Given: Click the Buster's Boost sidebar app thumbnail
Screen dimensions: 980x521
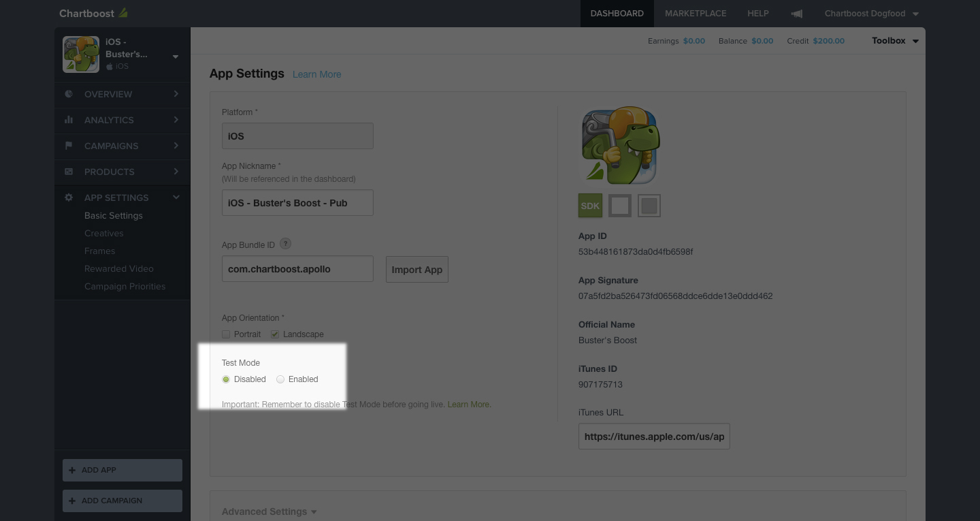Looking at the screenshot, I should coord(81,54).
